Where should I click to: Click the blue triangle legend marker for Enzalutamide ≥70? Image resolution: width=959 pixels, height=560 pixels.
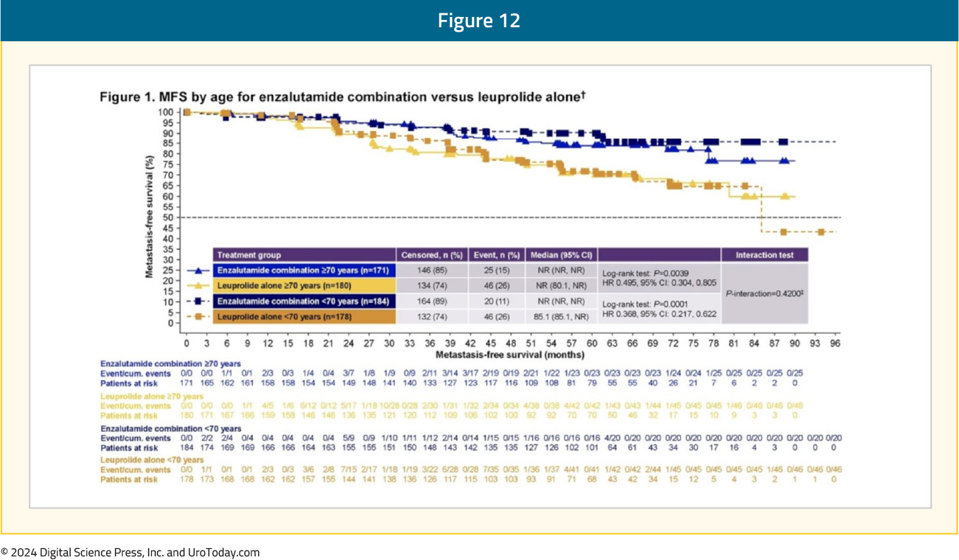point(197,271)
